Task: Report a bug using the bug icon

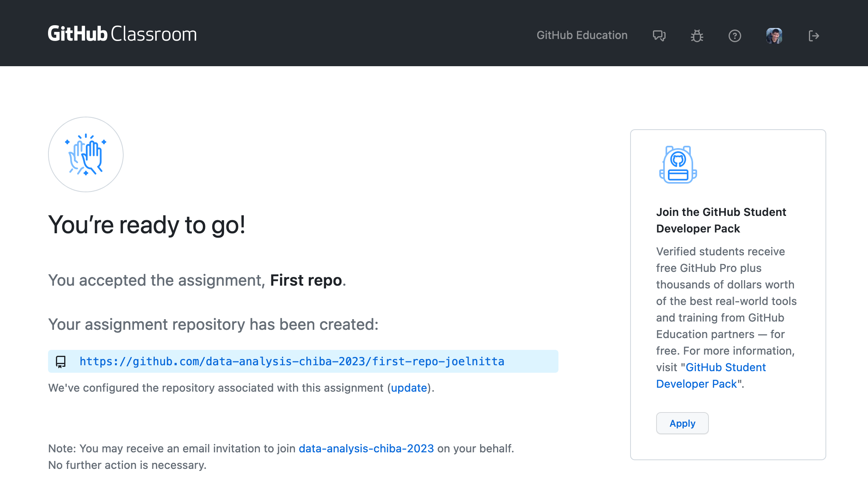Action: (697, 35)
